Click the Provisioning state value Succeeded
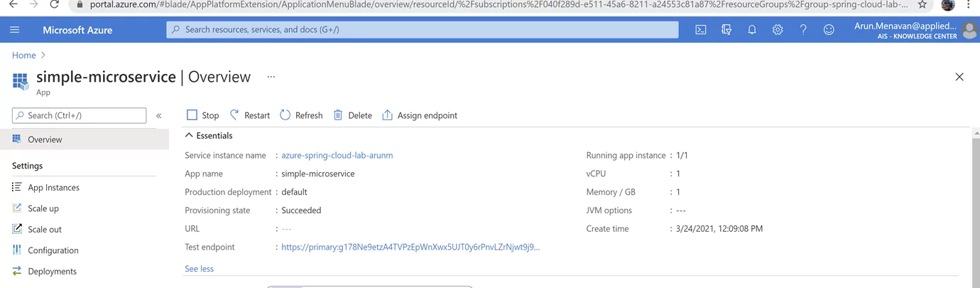Viewport: 980px width, 288px height. coord(301,210)
